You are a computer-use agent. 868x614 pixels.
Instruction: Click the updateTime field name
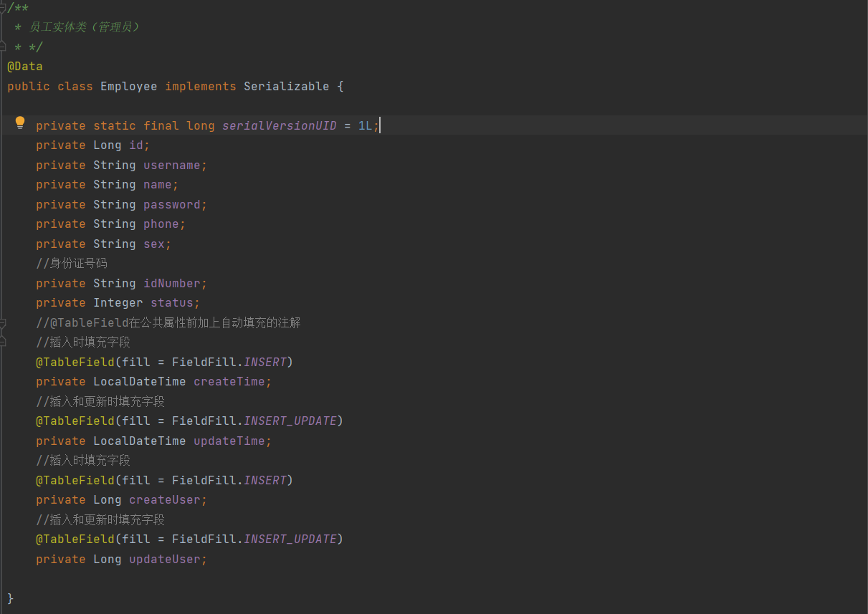229,441
